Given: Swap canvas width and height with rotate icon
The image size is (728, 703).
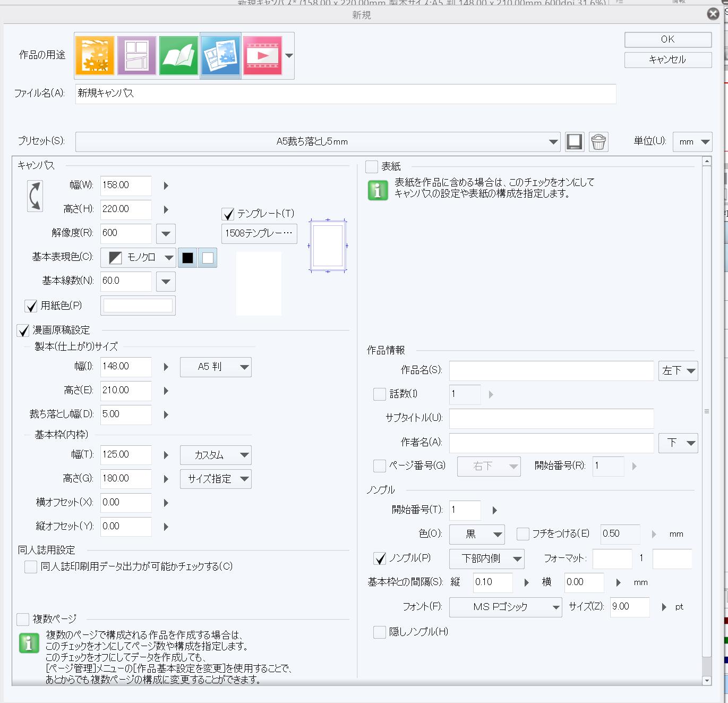Looking at the screenshot, I should 34,196.
